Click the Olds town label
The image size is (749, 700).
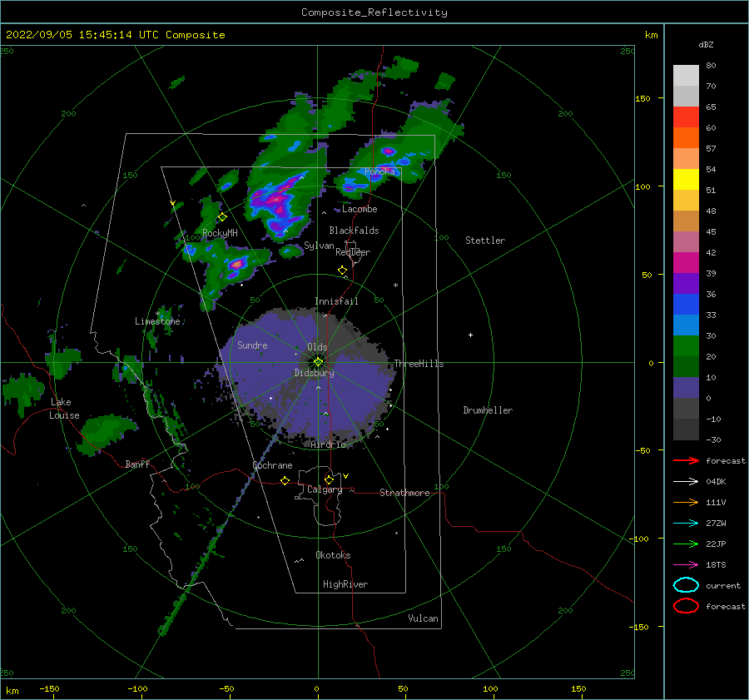(x=317, y=347)
